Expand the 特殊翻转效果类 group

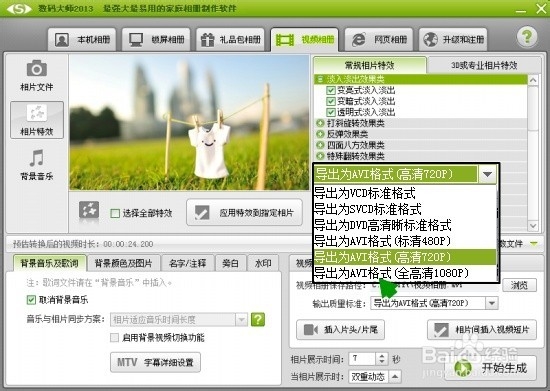coord(320,156)
